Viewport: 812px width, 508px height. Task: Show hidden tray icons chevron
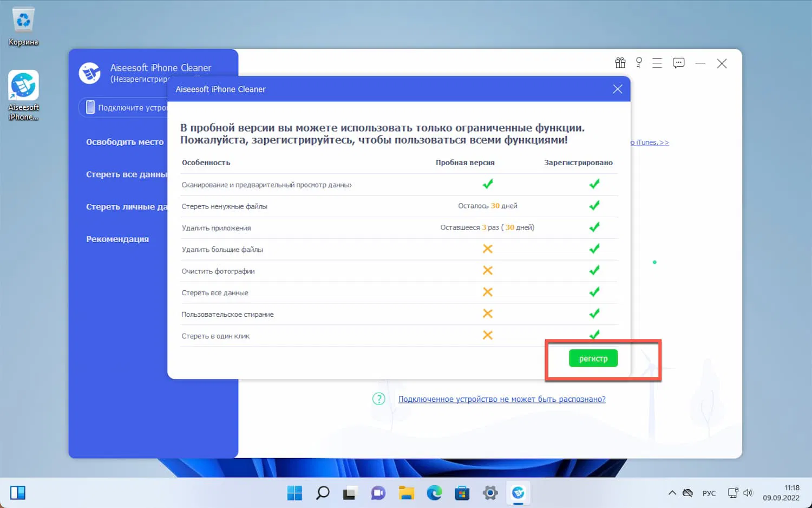pyautogui.click(x=672, y=493)
